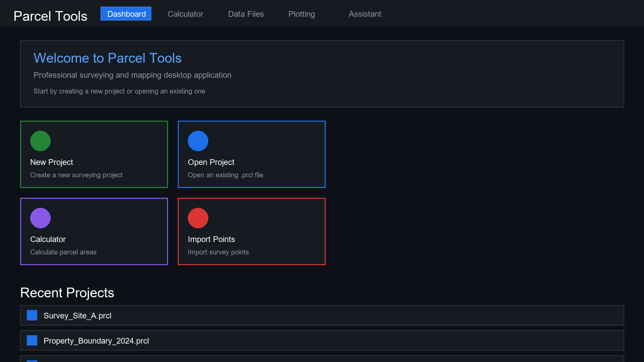Screen dimensions: 644x362
Task: Open the Data Files tab
Action: 246,14
